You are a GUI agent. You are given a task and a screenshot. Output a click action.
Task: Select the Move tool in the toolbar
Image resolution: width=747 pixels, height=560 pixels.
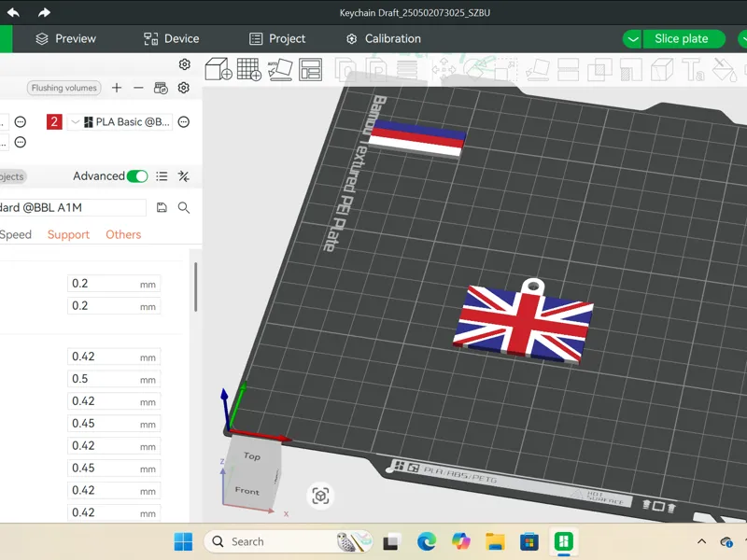[444, 69]
